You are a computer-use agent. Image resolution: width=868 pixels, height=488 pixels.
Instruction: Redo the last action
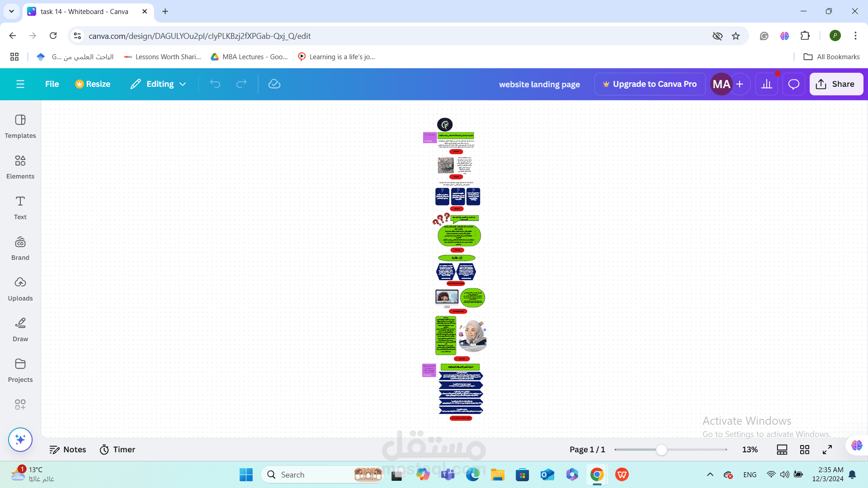pos(241,84)
